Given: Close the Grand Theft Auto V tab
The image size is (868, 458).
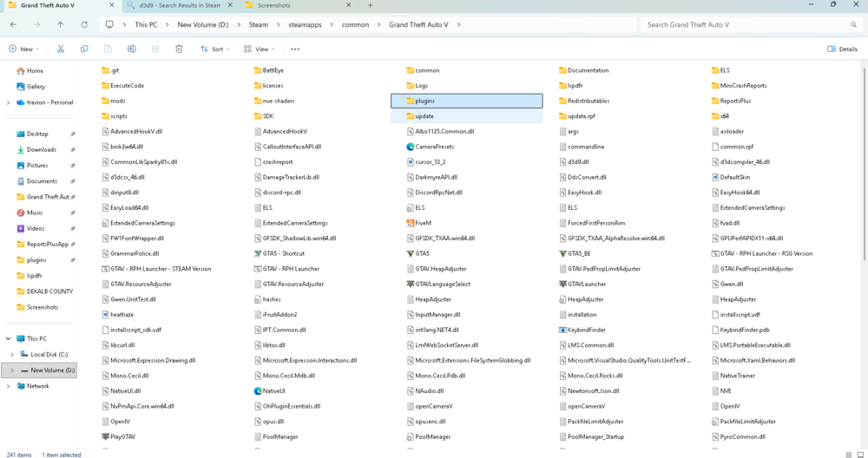Looking at the screenshot, I should [112, 5].
